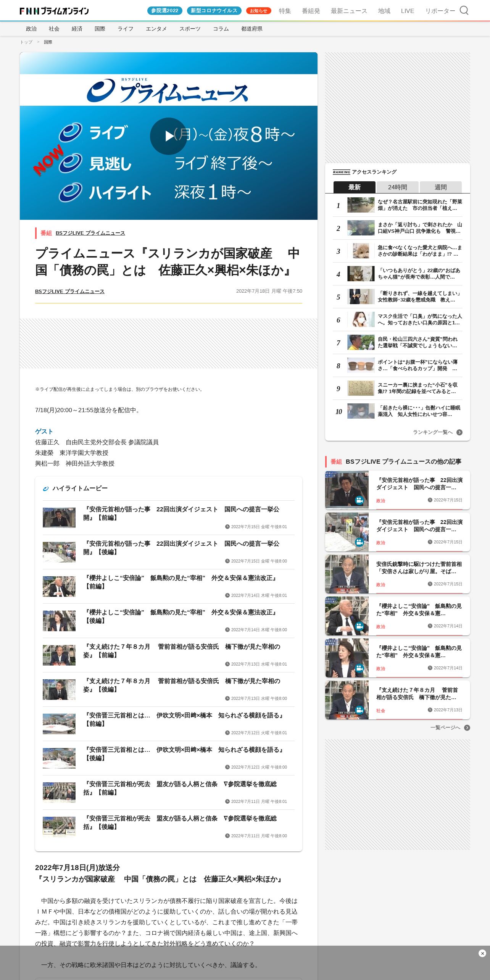Open the 地域 menu
Screen dimensions: 490x980
pyautogui.click(x=384, y=11)
